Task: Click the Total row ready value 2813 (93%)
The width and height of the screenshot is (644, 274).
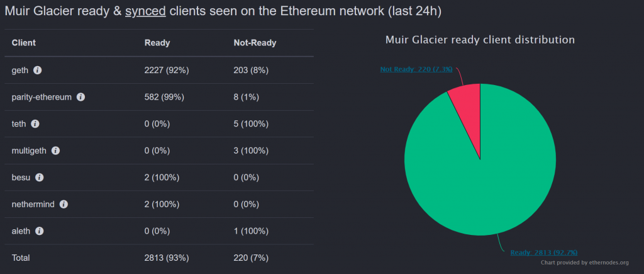Action: tap(167, 258)
